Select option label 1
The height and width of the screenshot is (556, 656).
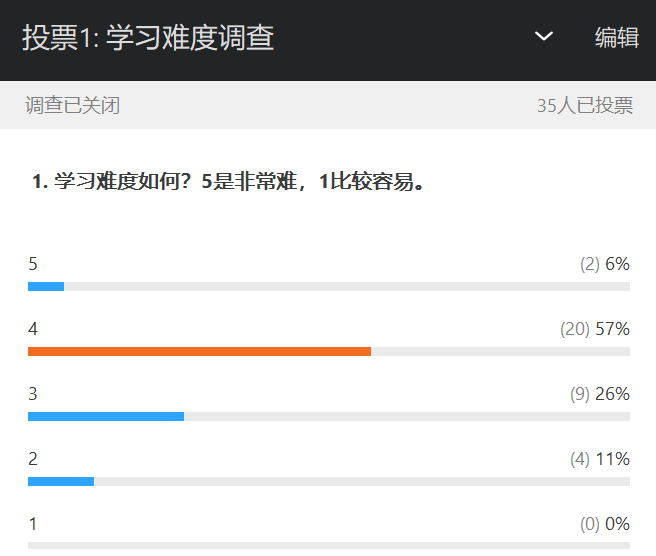33,524
